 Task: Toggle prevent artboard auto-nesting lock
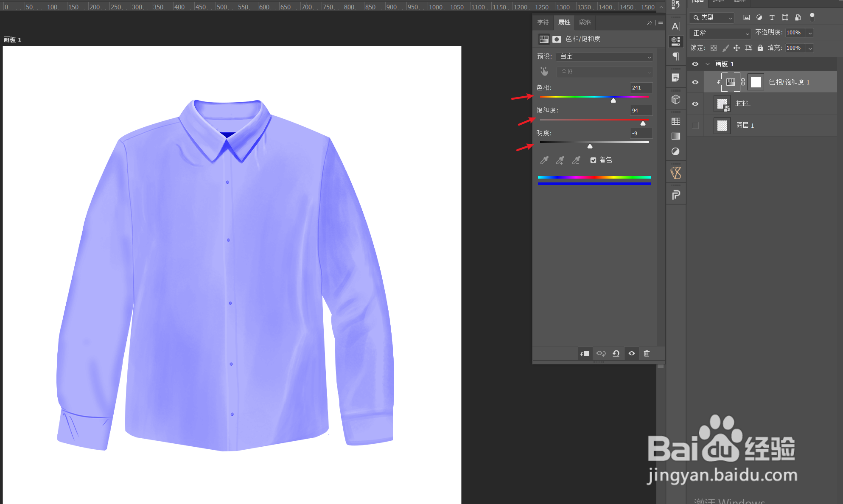tap(748, 48)
